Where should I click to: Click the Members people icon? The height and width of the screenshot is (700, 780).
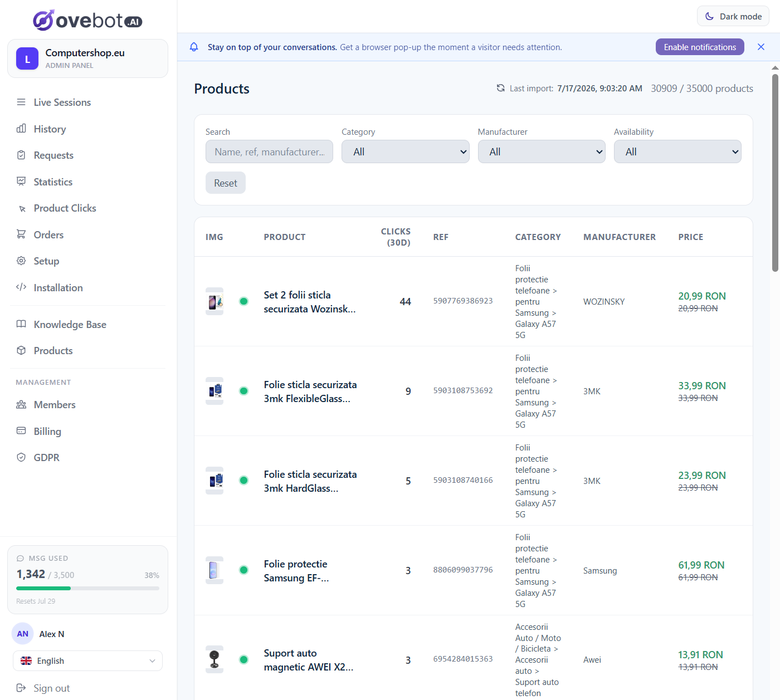(x=21, y=404)
